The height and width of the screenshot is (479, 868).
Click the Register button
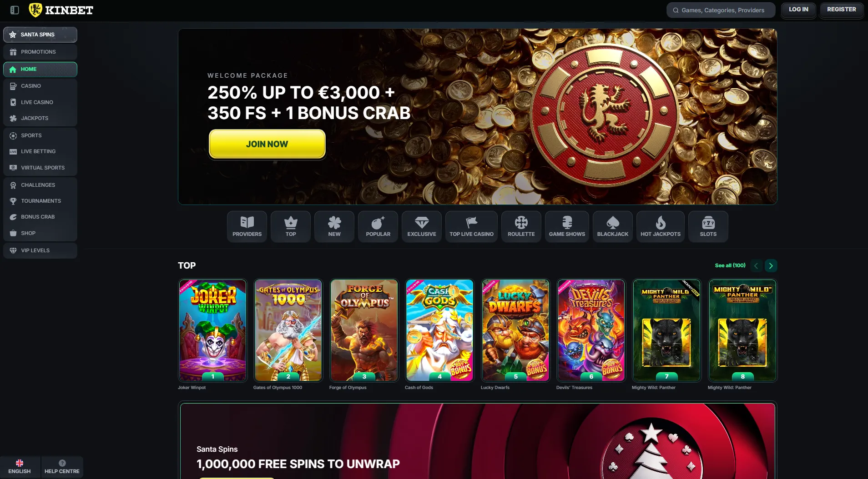tap(841, 10)
